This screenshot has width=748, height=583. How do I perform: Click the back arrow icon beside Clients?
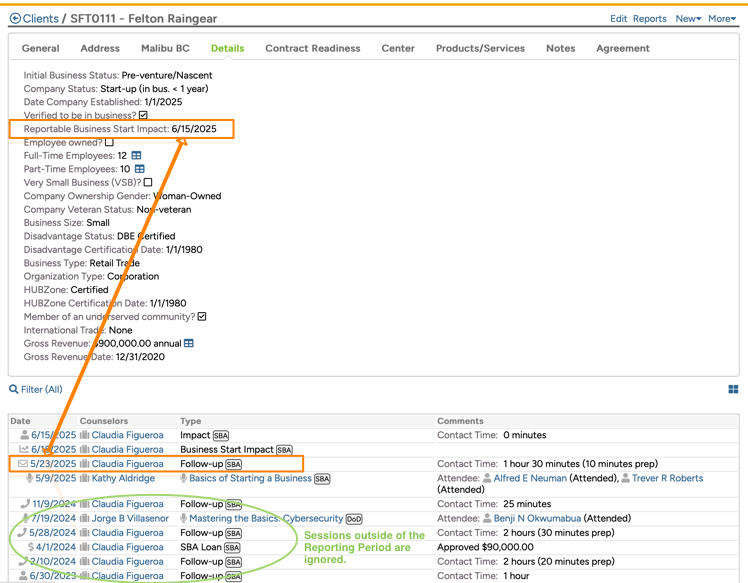click(x=14, y=18)
